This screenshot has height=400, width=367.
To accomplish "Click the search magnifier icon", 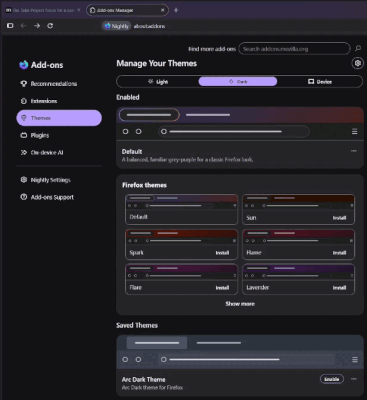I will pyautogui.click(x=358, y=49).
